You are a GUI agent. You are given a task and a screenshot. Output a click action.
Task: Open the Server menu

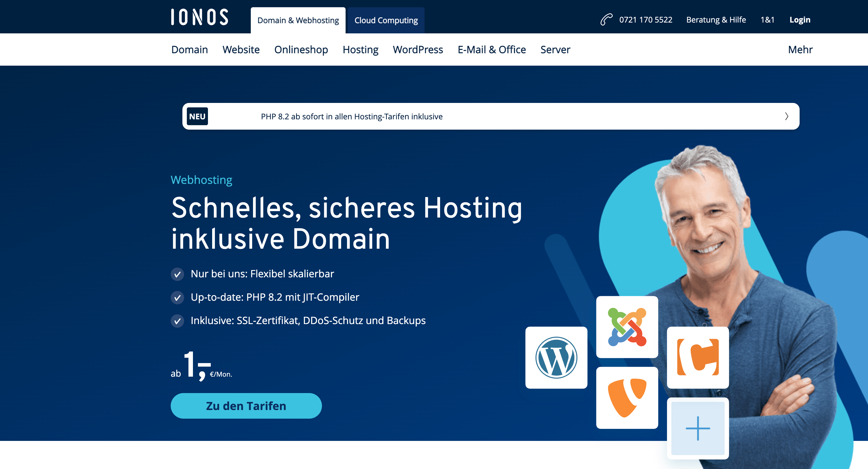(x=555, y=50)
